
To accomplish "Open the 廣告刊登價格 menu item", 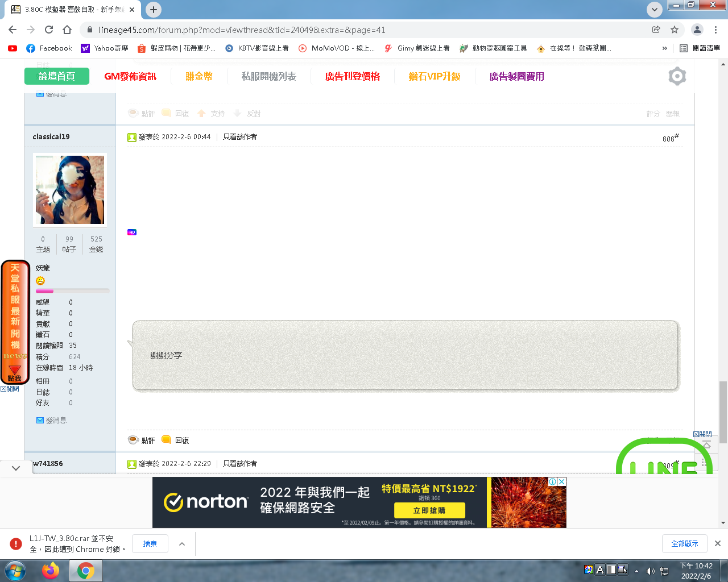I will [353, 76].
